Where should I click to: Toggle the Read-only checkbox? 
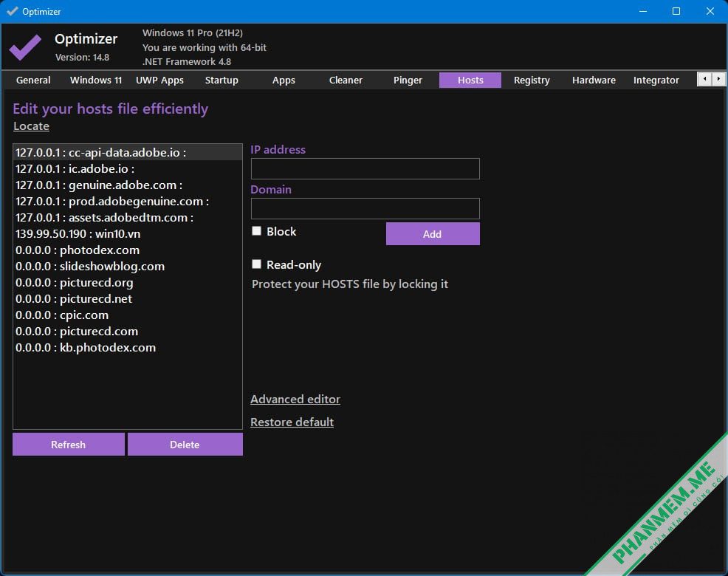256,264
